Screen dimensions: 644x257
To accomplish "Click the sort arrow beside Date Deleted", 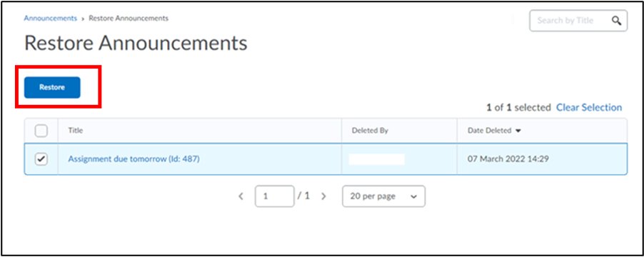I will point(518,131).
